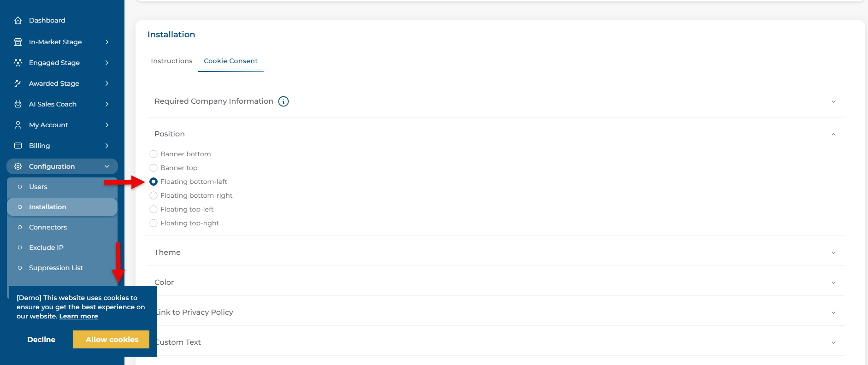Click the Engaged Stage people icon
This screenshot has height=365, width=868.
point(18,63)
